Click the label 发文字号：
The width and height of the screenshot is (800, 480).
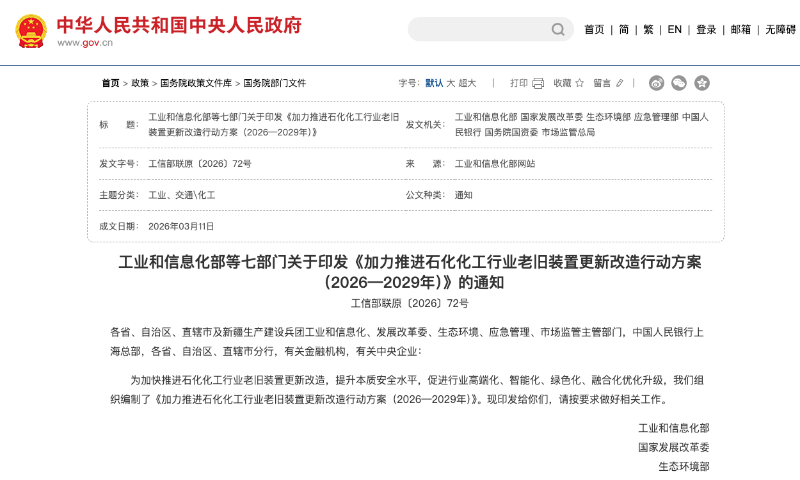click(119, 164)
